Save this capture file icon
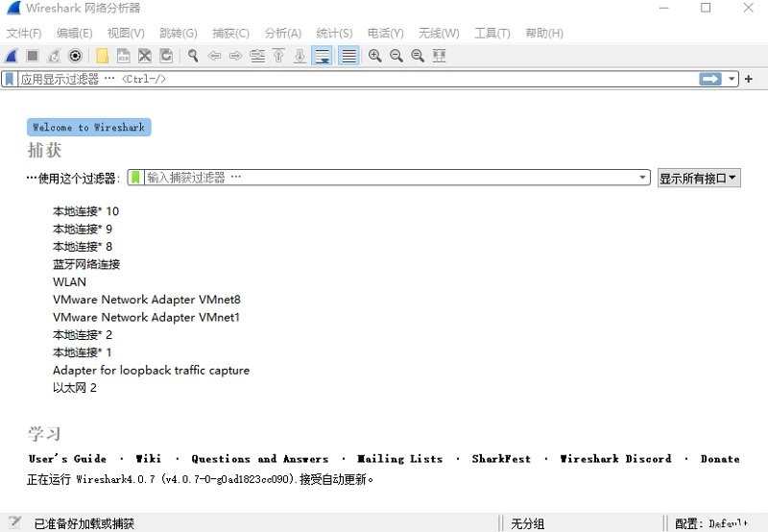 [x=124, y=56]
